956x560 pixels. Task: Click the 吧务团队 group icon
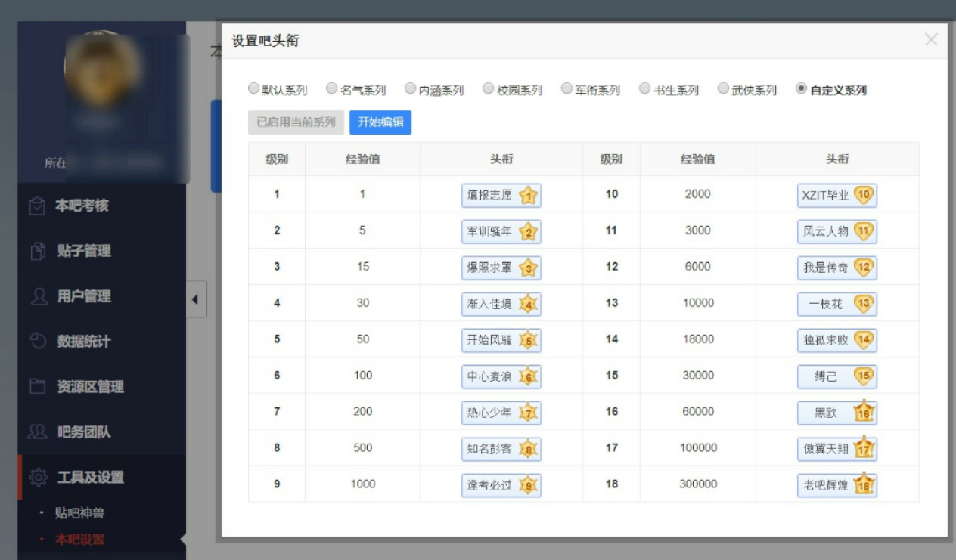click(x=38, y=432)
